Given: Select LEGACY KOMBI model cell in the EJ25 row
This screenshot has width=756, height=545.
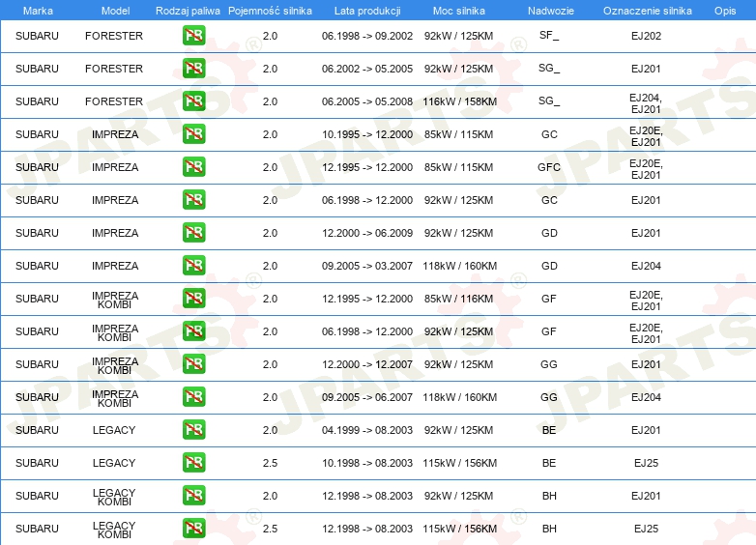Looking at the screenshot, I should pyautogui.click(x=114, y=530).
